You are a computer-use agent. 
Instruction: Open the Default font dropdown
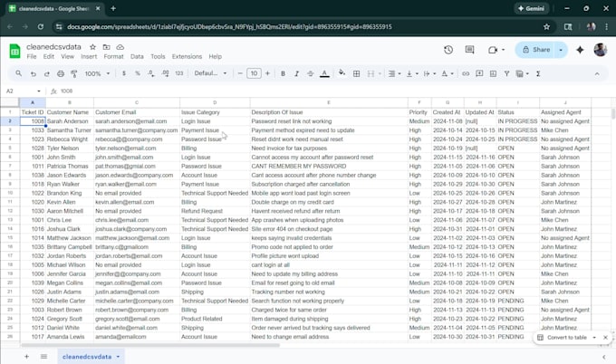point(210,73)
